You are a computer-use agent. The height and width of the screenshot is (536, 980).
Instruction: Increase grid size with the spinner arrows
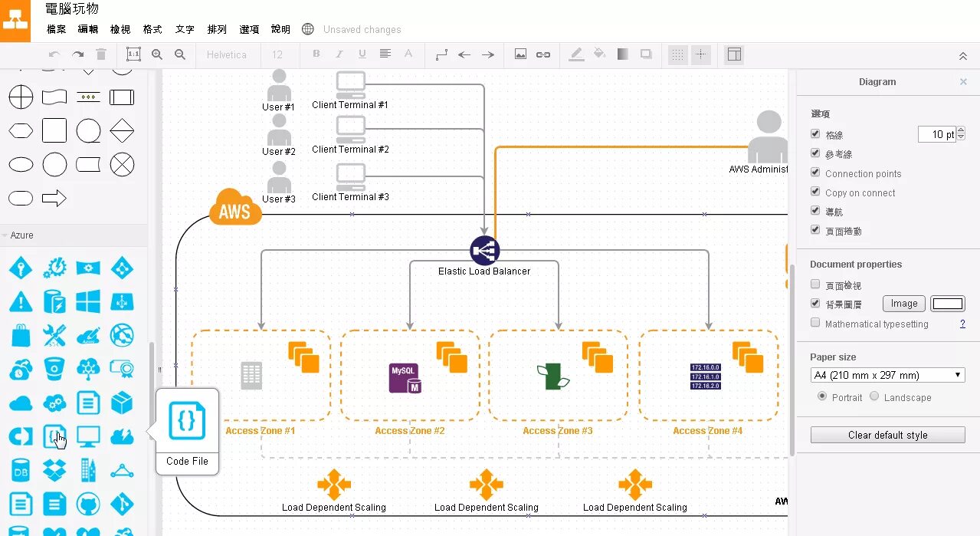point(962,131)
